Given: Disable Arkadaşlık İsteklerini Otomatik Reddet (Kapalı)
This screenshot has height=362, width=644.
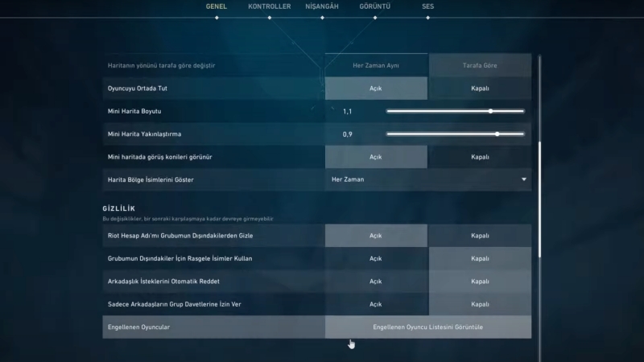Looking at the screenshot, I should [480, 282].
